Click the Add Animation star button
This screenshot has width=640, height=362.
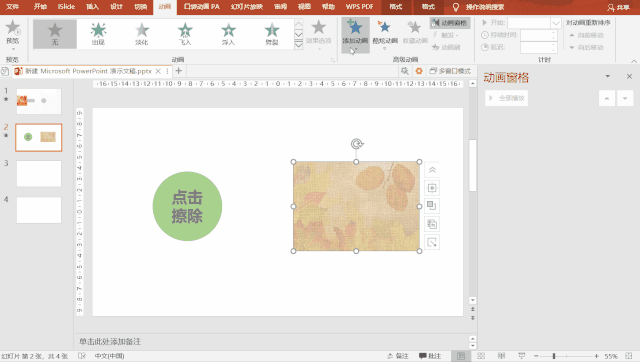356,34
